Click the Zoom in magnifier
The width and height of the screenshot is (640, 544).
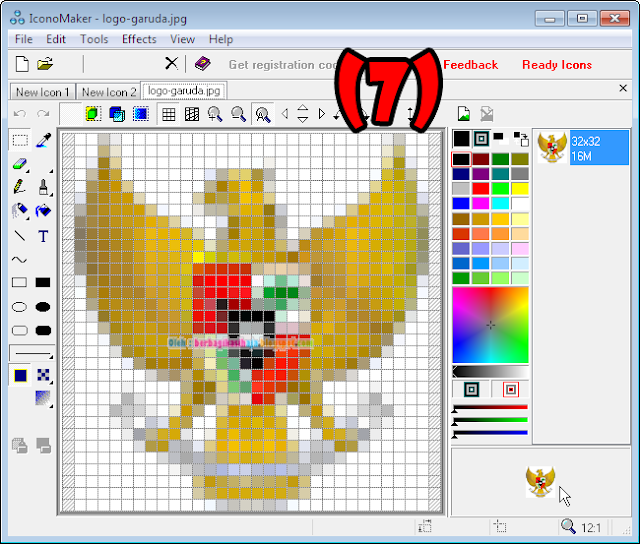tap(215, 114)
